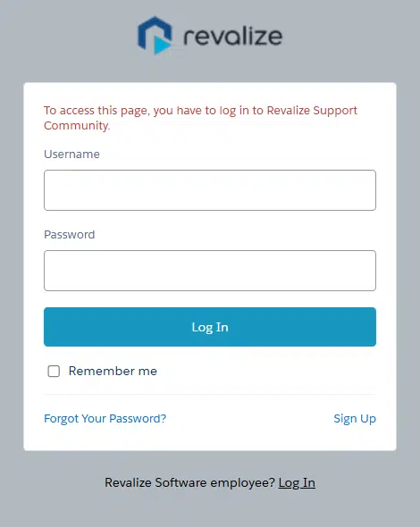Click the word "Community." in the red message

pyautogui.click(x=77, y=125)
